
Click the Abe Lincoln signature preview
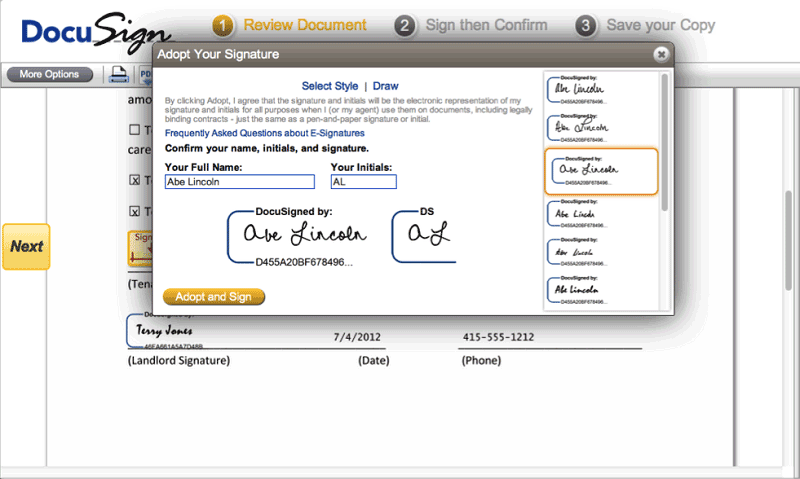click(x=297, y=237)
